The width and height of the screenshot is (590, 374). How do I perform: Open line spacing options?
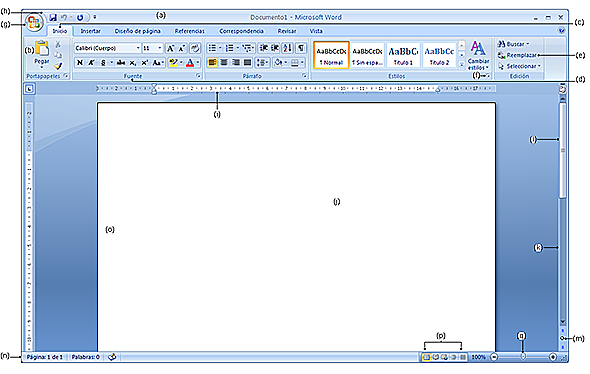click(x=263, y=62)
